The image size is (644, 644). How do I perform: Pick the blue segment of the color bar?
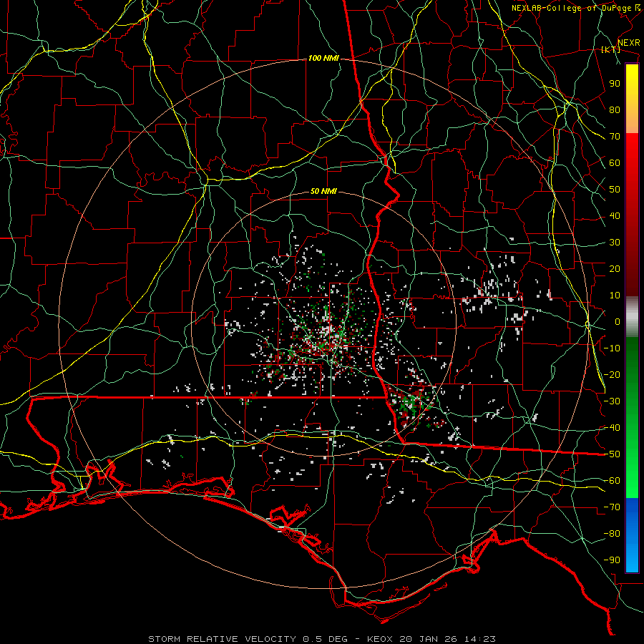(x=632, y=535)
